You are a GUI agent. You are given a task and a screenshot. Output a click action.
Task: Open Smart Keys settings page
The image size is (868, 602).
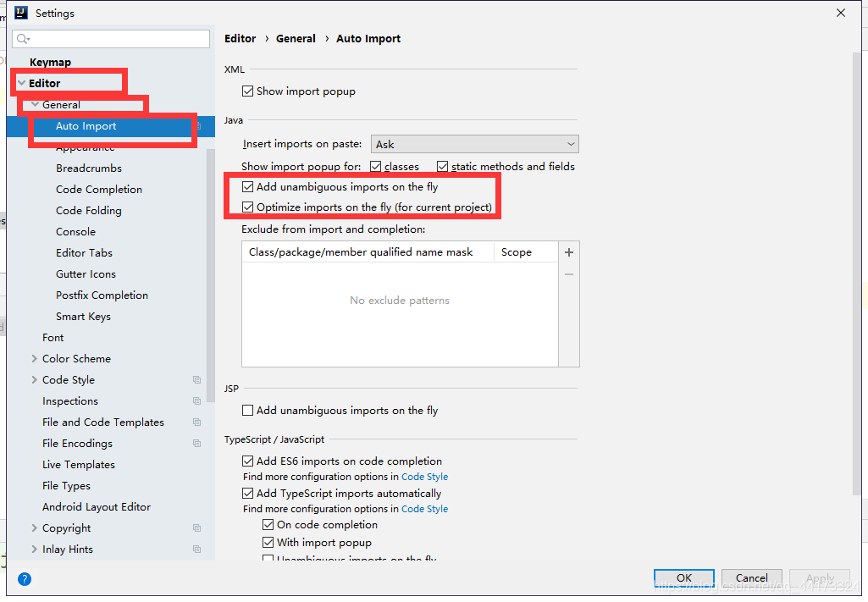[83, 317]
